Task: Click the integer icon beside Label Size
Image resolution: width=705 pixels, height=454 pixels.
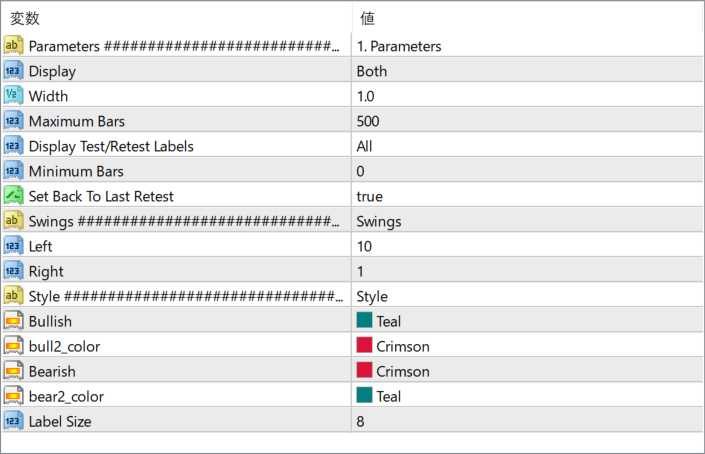Action: (x=13, y=421)
